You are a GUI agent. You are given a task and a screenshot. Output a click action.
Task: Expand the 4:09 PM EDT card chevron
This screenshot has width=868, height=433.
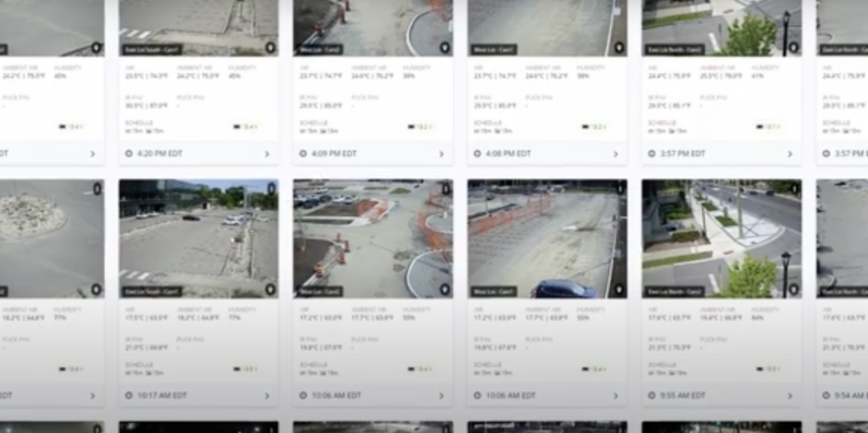[441, 154]
